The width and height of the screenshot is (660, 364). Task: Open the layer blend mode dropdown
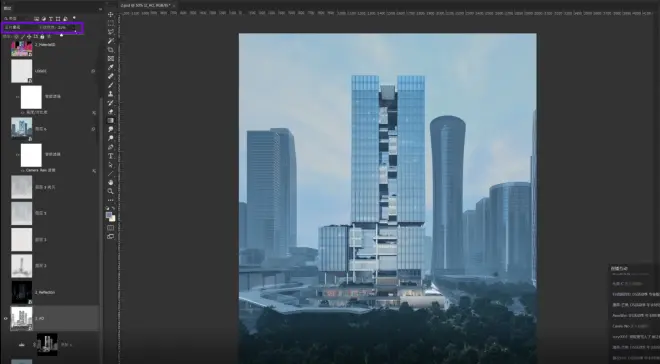pos(19,27)
